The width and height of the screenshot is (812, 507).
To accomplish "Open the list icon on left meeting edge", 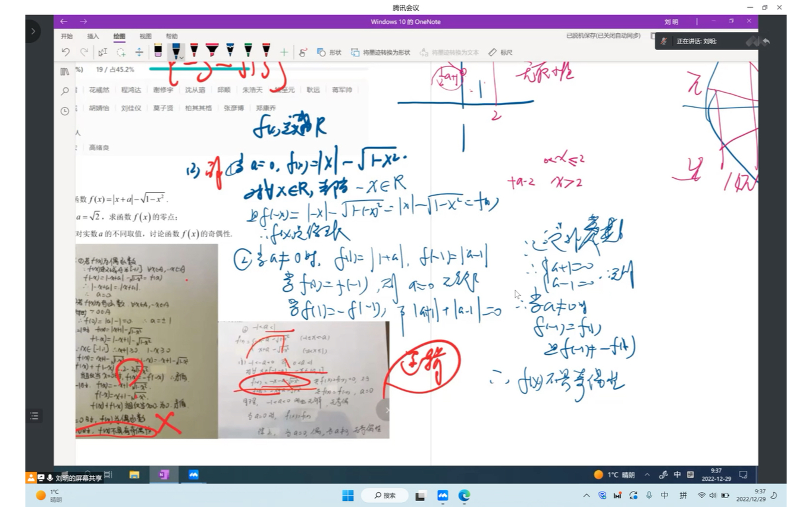I will [35, 416].
